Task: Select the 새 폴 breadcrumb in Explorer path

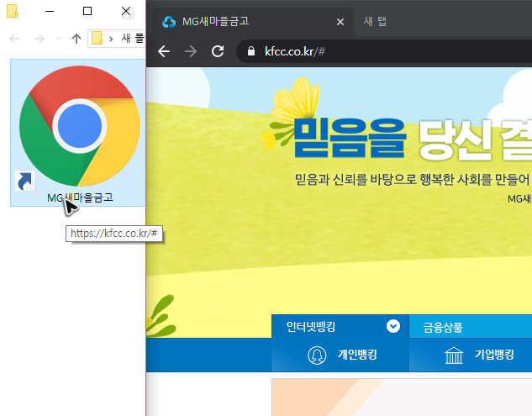Action: (133, 38)
